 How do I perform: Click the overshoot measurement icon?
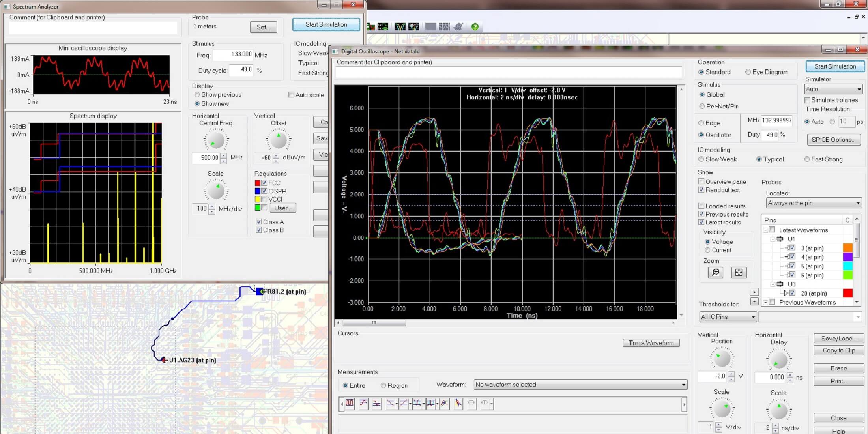click(363, 403)
